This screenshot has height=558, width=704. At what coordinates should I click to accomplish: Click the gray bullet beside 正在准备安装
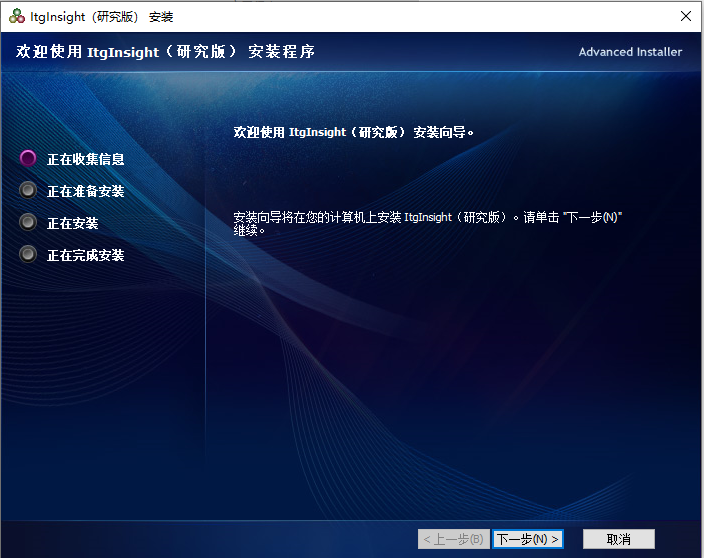click(x=28, y=190)
